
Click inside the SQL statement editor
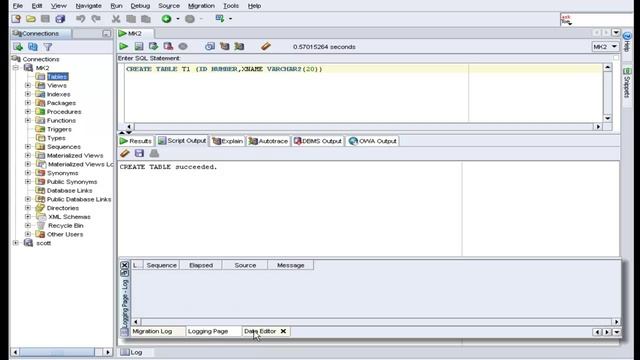(x=363, y=93)
